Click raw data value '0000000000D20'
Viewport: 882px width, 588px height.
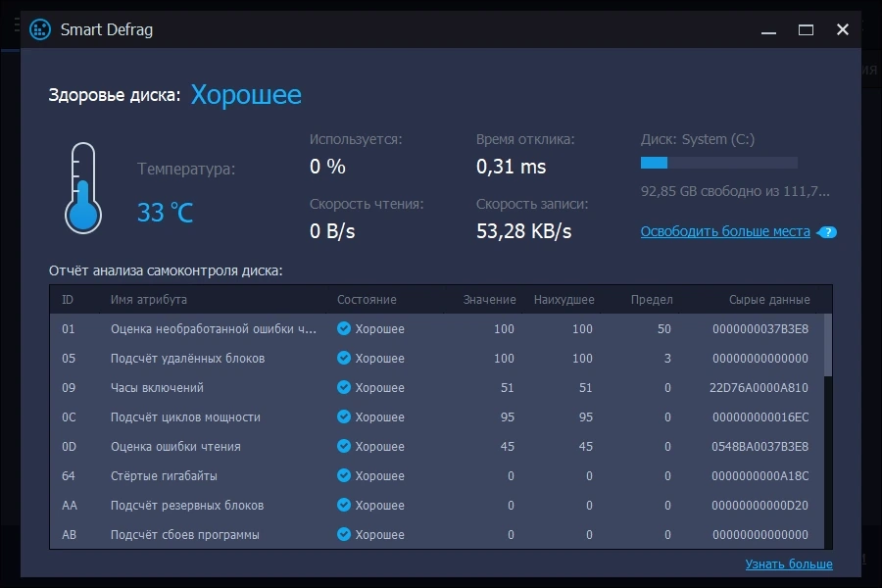(x=759, y=505)
